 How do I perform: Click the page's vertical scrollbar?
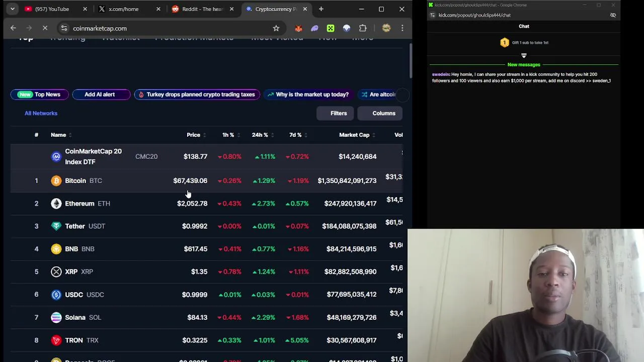tap(410, 60)
